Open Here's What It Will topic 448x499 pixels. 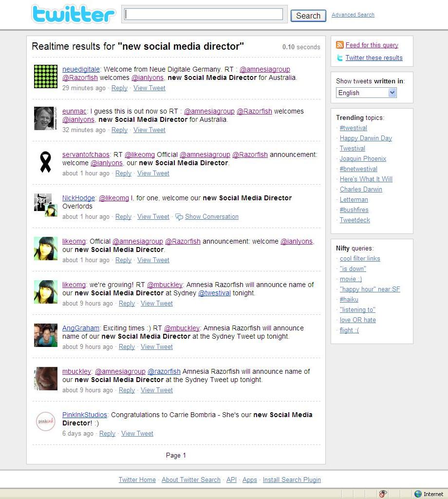[x=366, y=179]
